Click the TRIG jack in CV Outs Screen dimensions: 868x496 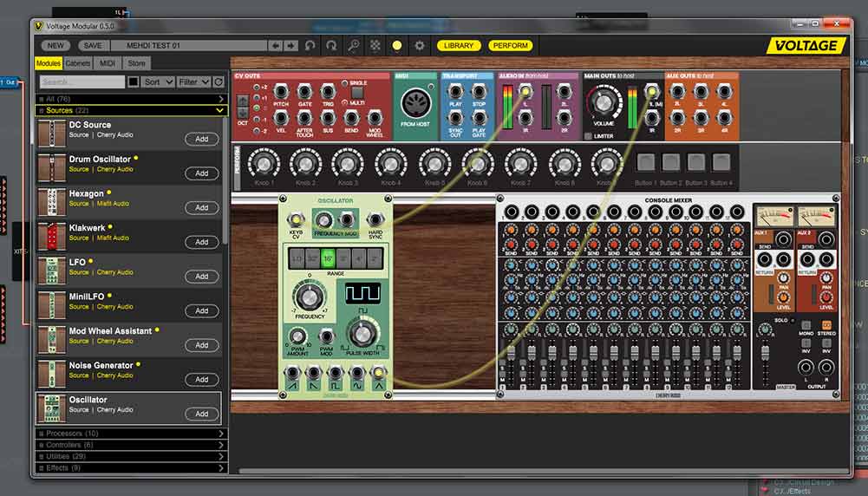[328, 91]
